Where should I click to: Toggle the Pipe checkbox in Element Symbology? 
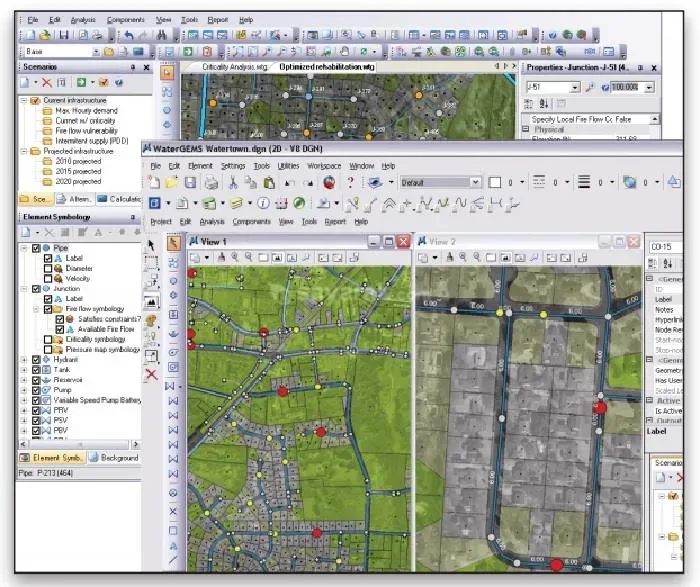tap(36, 248)
